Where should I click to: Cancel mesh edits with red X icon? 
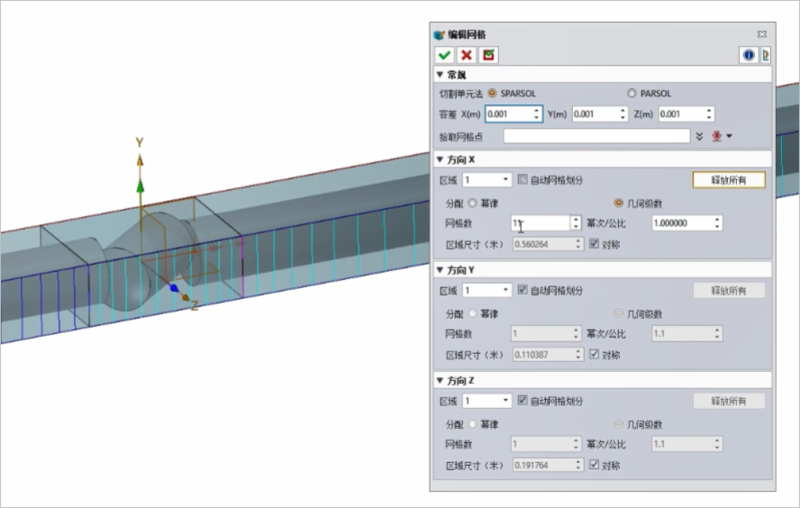pos(466,55)
